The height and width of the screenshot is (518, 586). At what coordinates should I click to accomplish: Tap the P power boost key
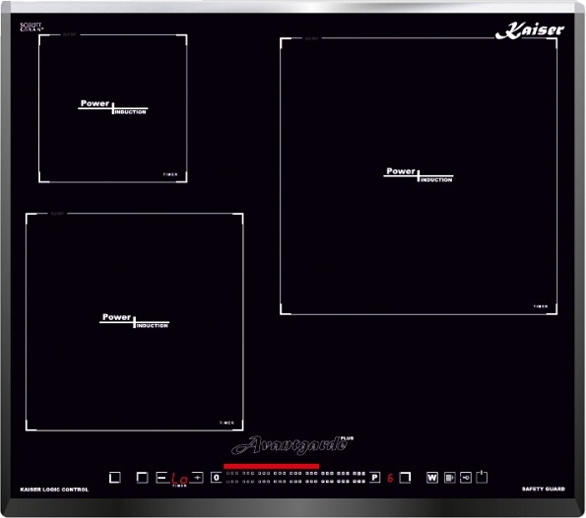click(375, 478)
